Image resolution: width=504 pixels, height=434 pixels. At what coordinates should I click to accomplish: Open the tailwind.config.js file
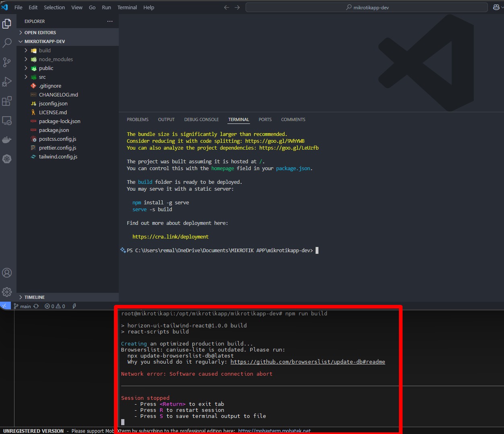[x=68, y=156]
